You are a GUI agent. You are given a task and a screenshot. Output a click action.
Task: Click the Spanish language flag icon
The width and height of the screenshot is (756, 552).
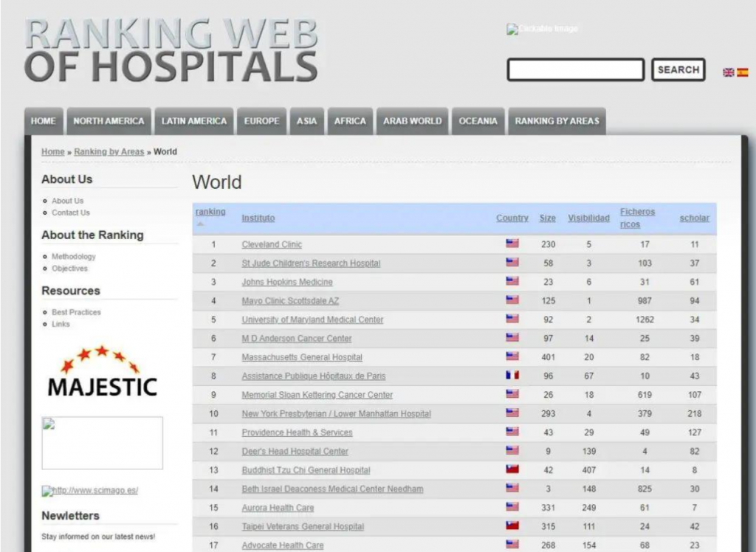[742, 72]
